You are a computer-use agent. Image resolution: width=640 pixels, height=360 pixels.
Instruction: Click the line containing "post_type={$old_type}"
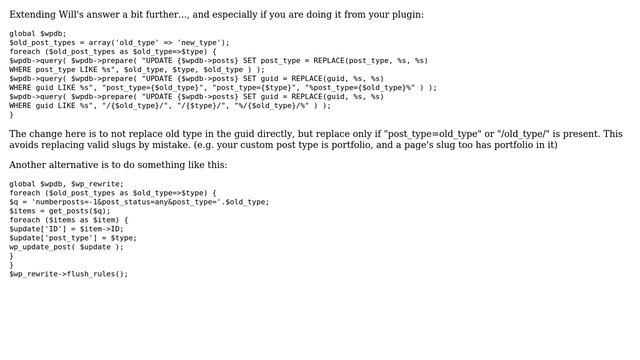[x=223, y=87]
